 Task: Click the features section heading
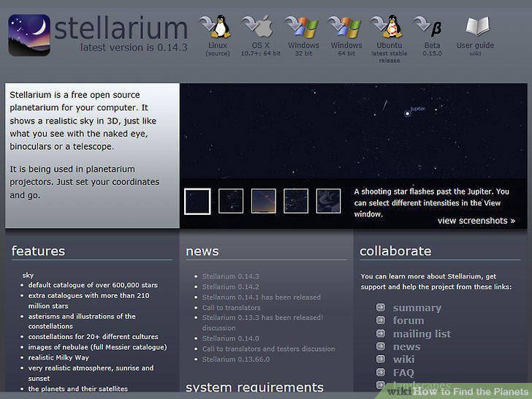[38, 251]
